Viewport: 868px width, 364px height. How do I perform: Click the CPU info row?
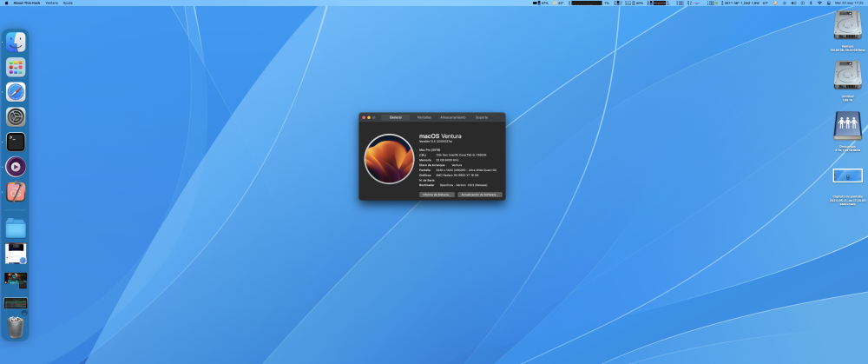click(x=453, y=155)
